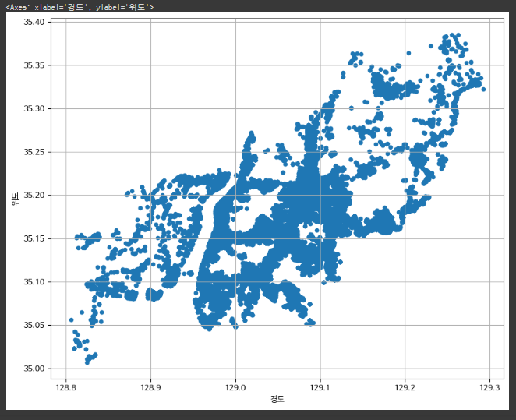The width and height of the screenshot is (516, 420).
Task: Click the 35.15 y-axis tick label
Action: tap(34, 238)
